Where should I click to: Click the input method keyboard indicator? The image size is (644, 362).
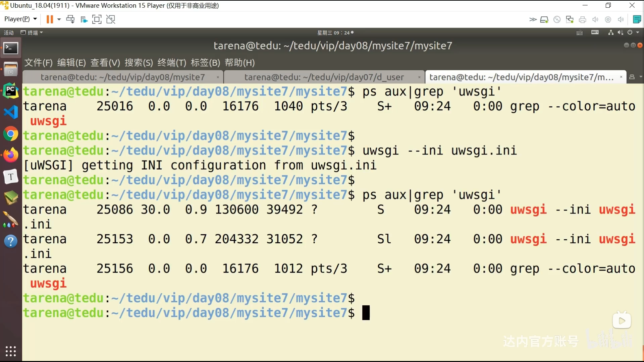580,33
